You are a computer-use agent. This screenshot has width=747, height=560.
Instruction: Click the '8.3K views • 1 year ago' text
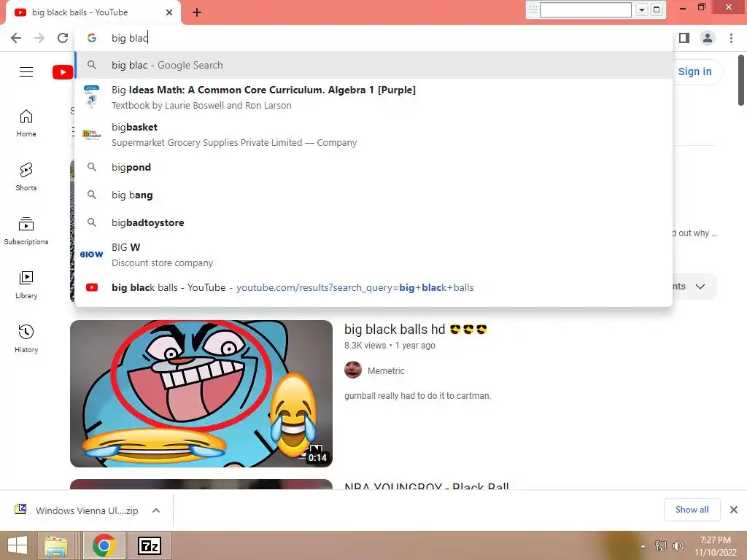[390, 346]
